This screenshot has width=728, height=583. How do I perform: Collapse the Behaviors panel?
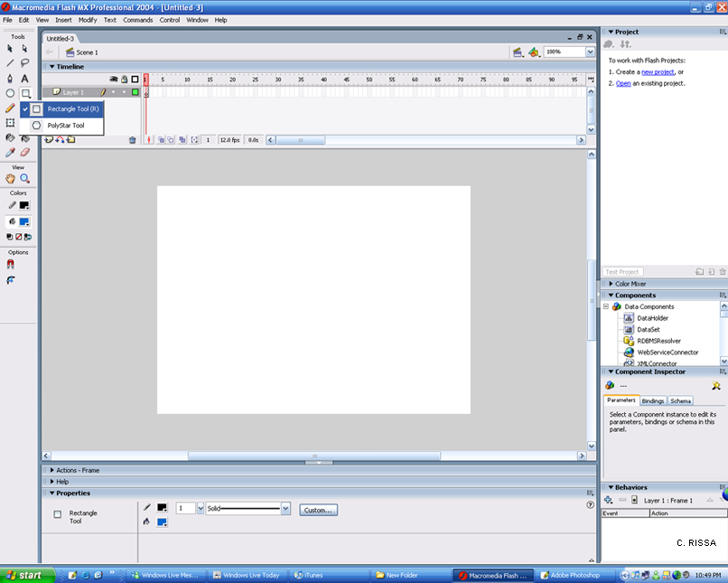(611, 487)
